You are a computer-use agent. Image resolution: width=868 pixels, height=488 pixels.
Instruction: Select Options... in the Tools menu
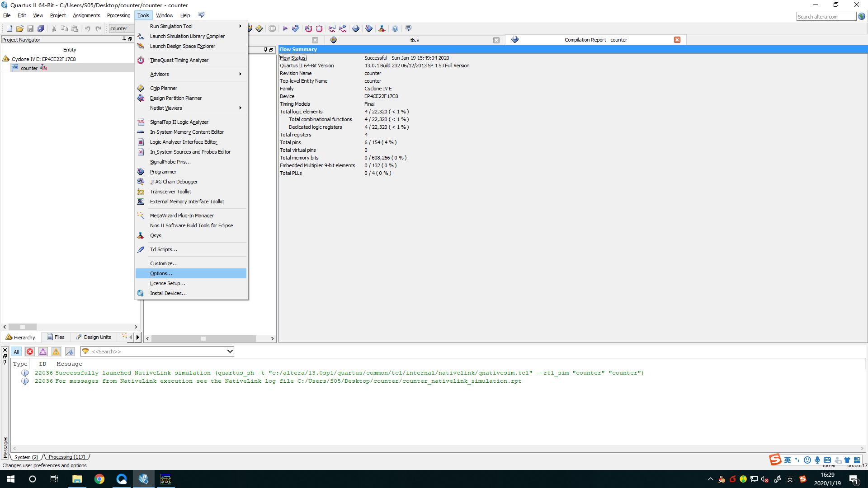coord(191,273)
